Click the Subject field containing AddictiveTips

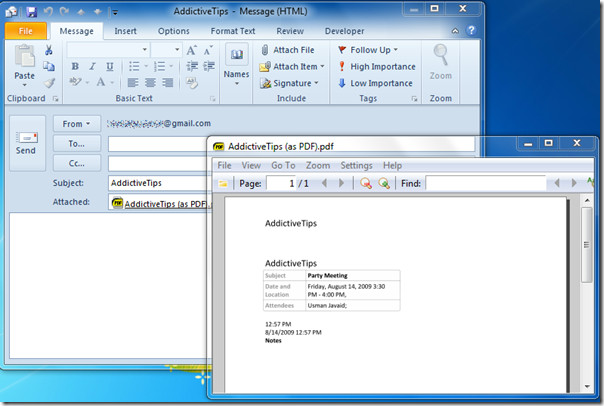coord(158,183)
